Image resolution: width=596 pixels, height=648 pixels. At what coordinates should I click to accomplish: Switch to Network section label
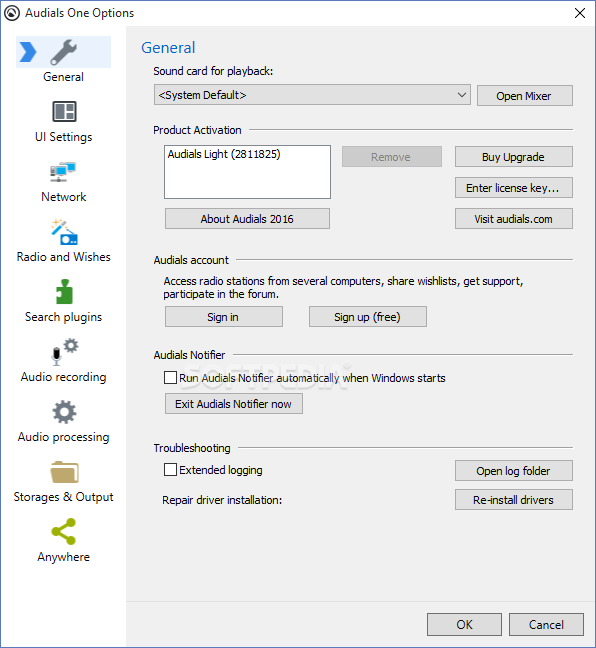[x=64, y=197]
